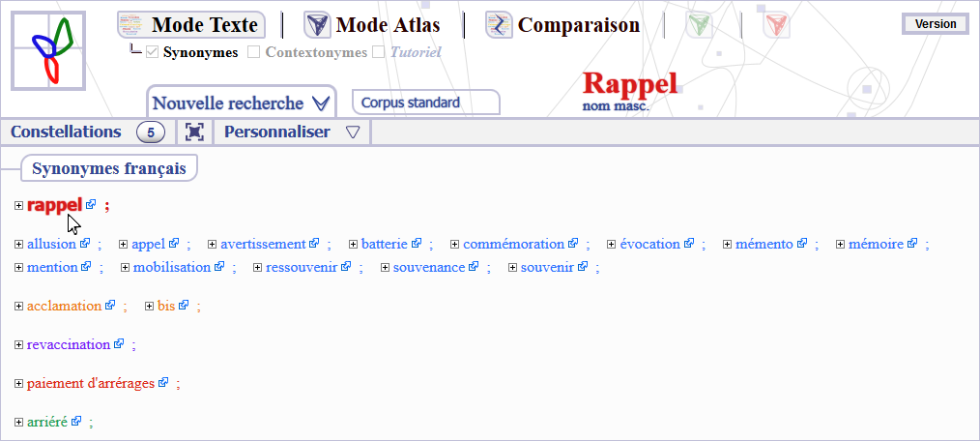Click the Version button
This screenshot has width=980, height=441.
pyautogui.click(x=935, y=24)
